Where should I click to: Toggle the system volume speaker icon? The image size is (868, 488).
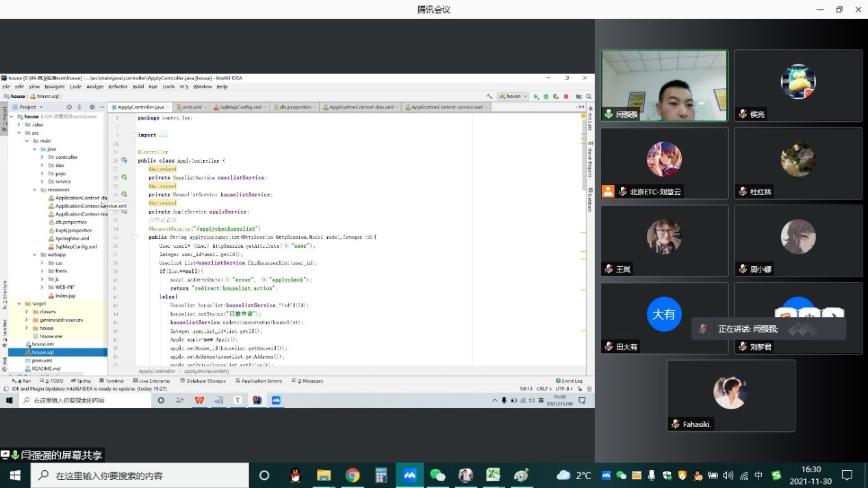(x=727, y=475)
